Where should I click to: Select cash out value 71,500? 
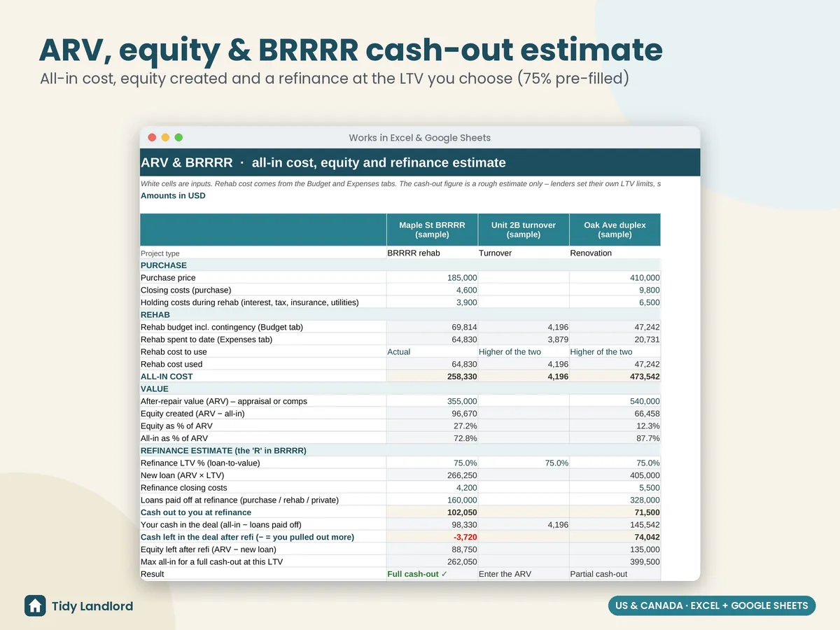[615, 512]
